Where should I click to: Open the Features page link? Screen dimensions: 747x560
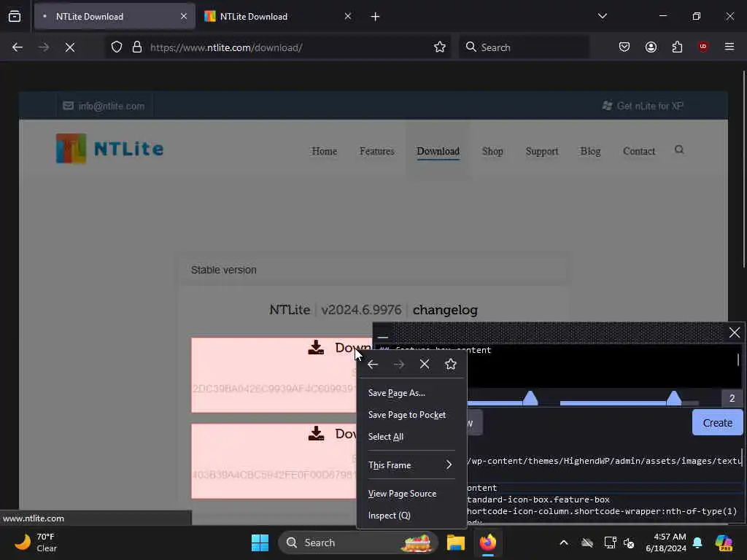point(377,152)
